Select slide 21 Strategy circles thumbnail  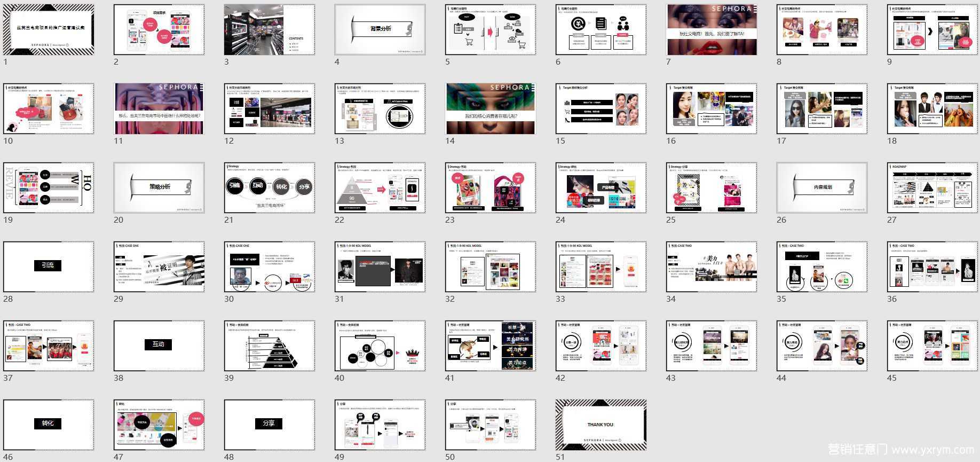tap(270, 187)
